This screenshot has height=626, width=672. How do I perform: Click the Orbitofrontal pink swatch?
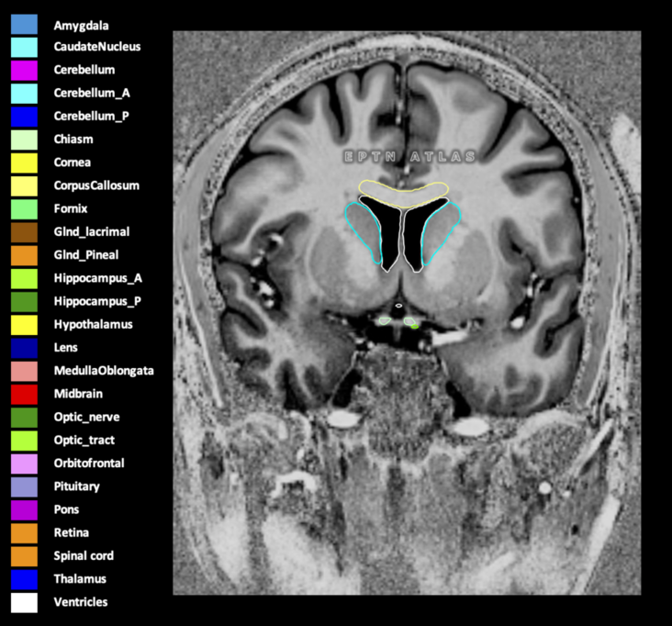coord(24,464)
